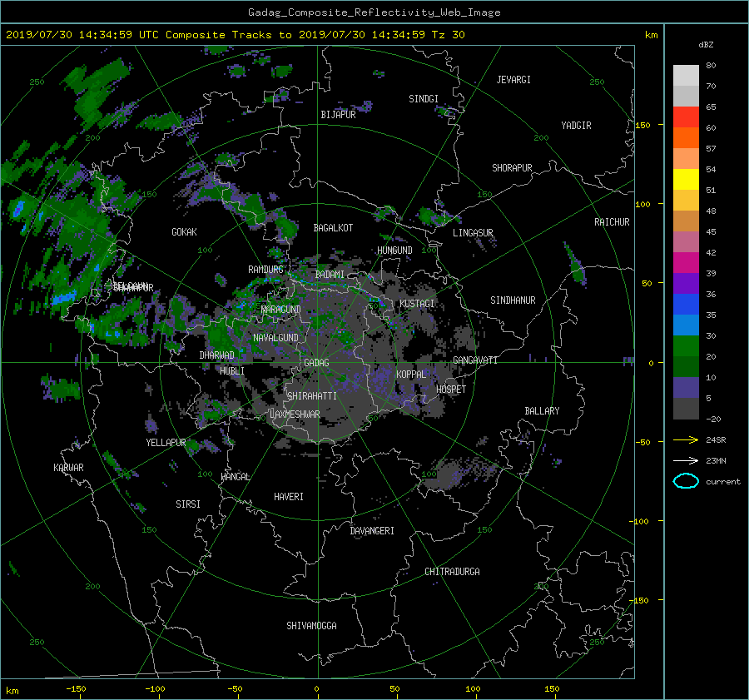Click the BALLARY city label
Screen dimensions: 749x700
click(542, 411)
